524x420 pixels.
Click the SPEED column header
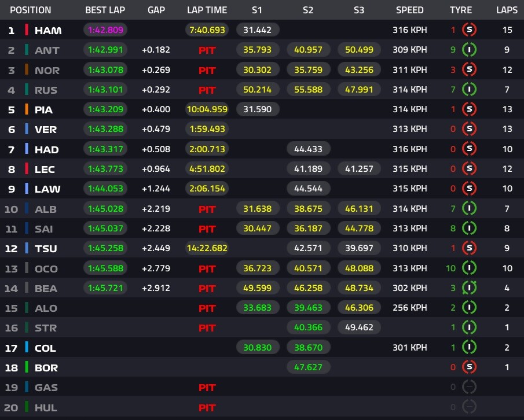coord(409,10)
